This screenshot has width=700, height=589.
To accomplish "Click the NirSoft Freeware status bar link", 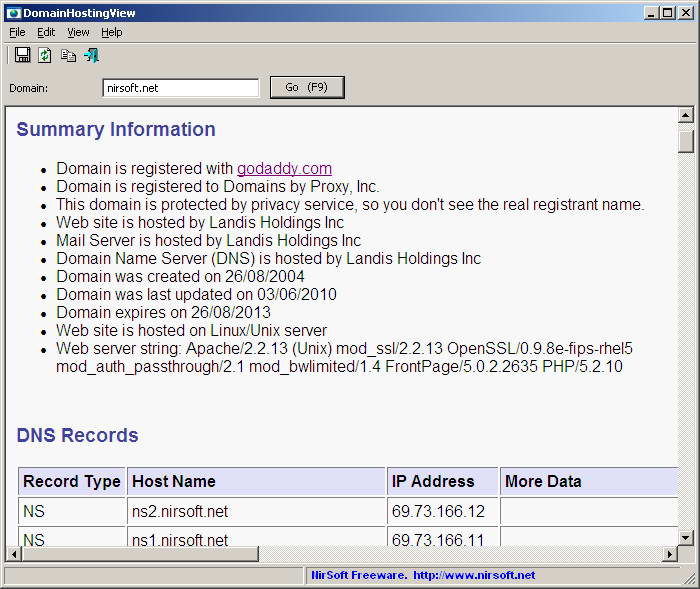I will click(x=423, y=575).
